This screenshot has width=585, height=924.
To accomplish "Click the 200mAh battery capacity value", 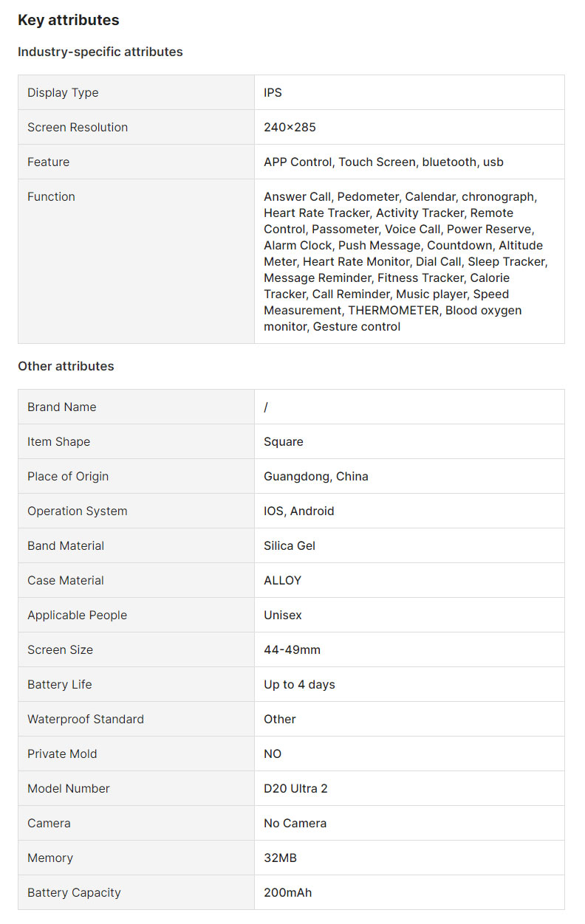I will (288, 893).
